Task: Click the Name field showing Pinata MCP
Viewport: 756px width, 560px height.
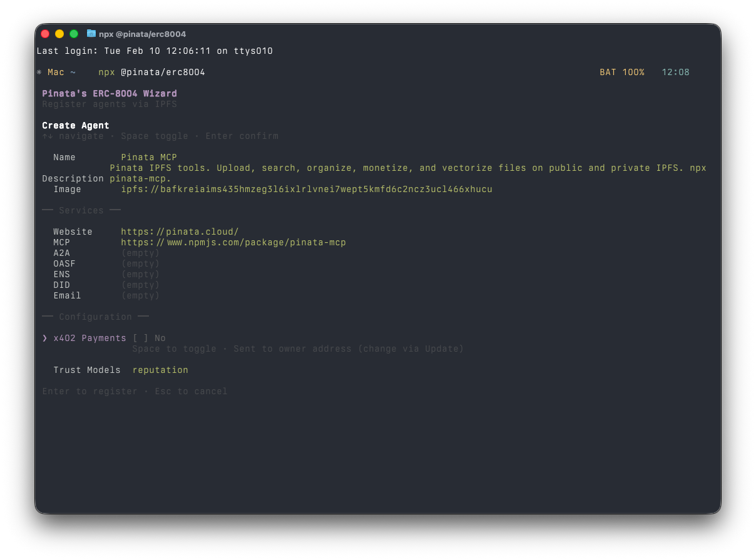Action: coord(150,157)
